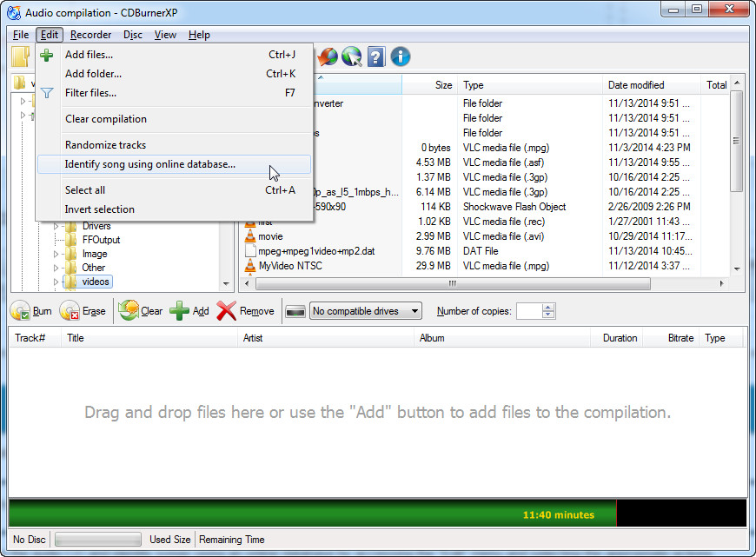Sort by Date modified column header

652,85
